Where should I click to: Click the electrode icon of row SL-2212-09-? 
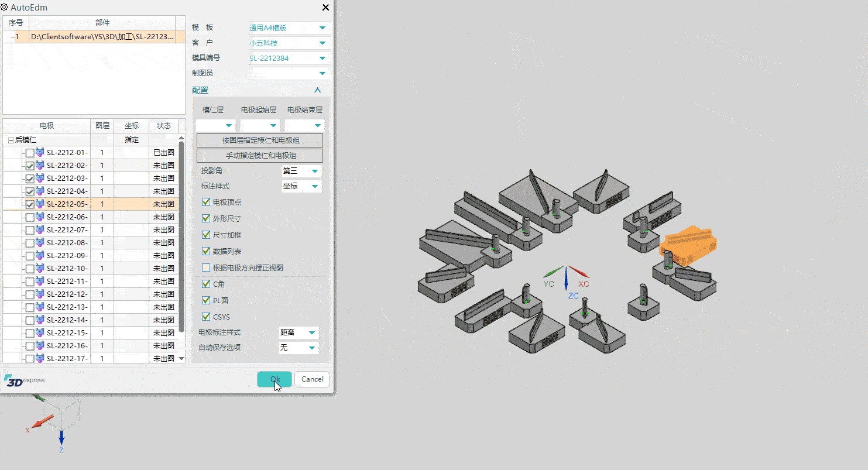point(40,256)
